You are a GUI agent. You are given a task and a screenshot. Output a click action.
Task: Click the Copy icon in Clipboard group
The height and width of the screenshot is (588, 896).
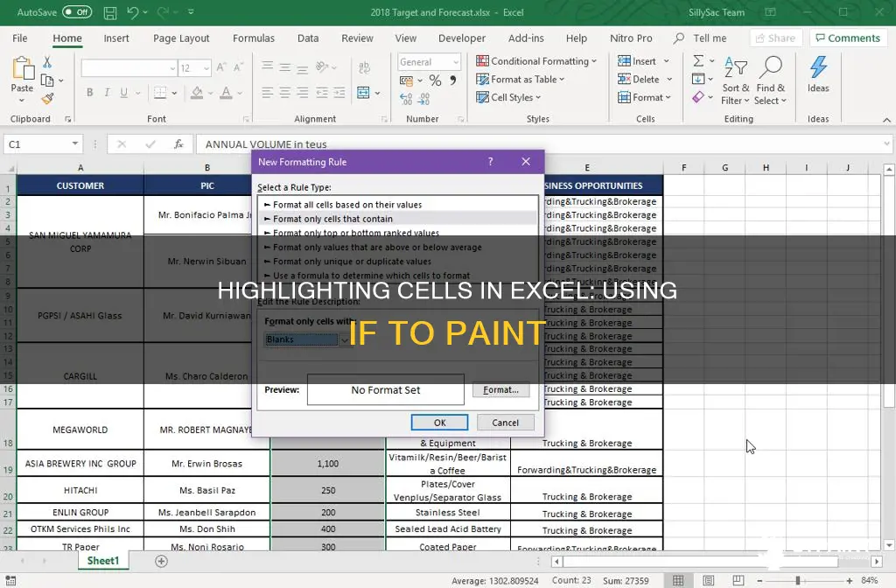[47, 80]
